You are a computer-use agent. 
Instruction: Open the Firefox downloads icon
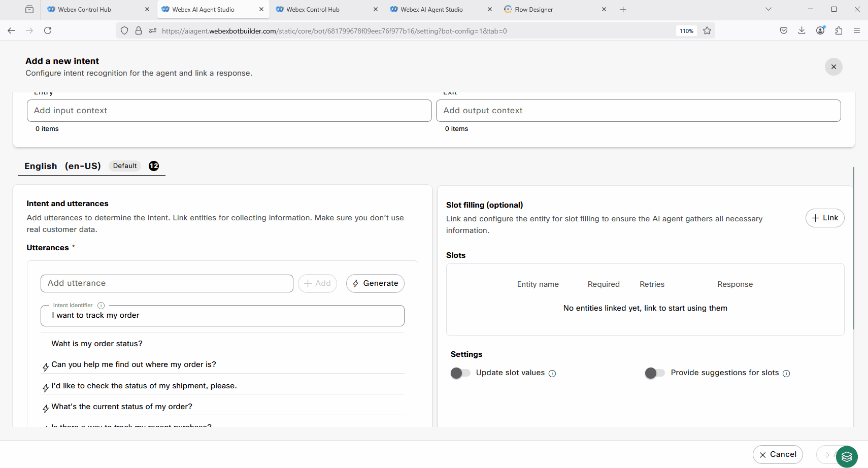point(802,30)
